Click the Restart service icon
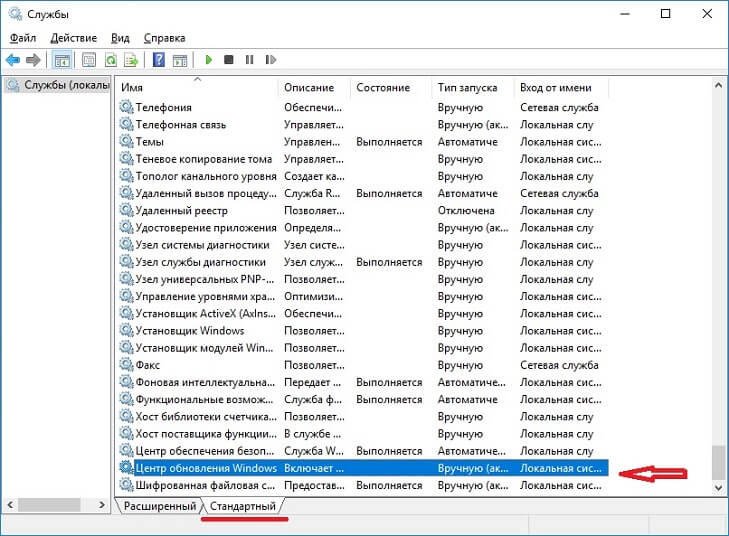 [x=271, y=60]
